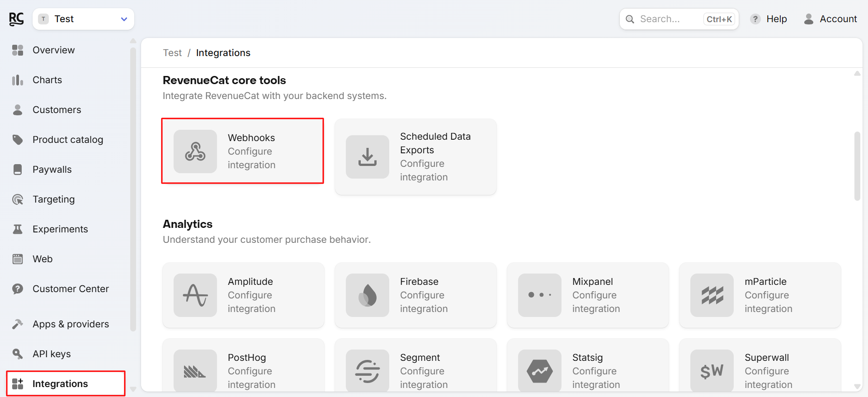The height and width of the screenshot is (397, 868).
Task: Click the PostHog logo icon
Action: [195, 371]
